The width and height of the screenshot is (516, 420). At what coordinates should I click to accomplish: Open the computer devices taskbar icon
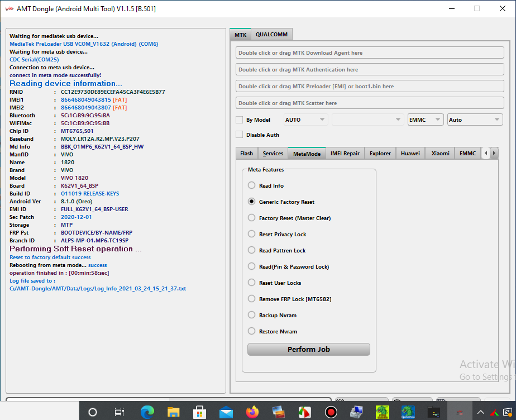pos(356,412)
